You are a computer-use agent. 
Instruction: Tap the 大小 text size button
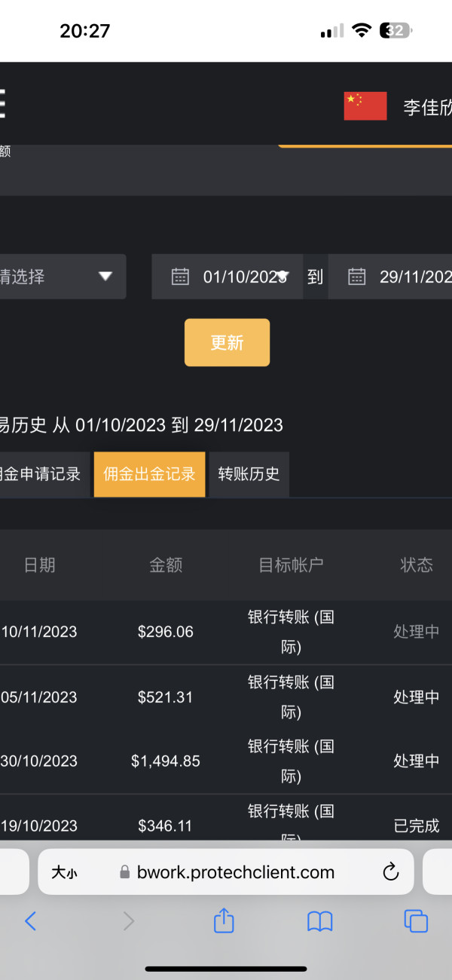pos(64,873)
